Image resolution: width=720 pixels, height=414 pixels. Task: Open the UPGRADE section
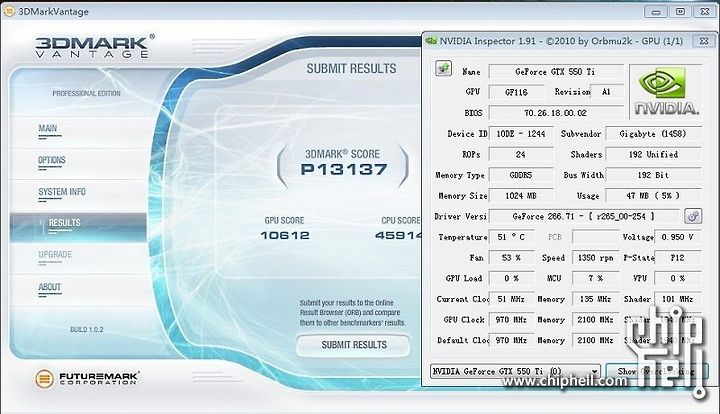click(x=55, y=254)
